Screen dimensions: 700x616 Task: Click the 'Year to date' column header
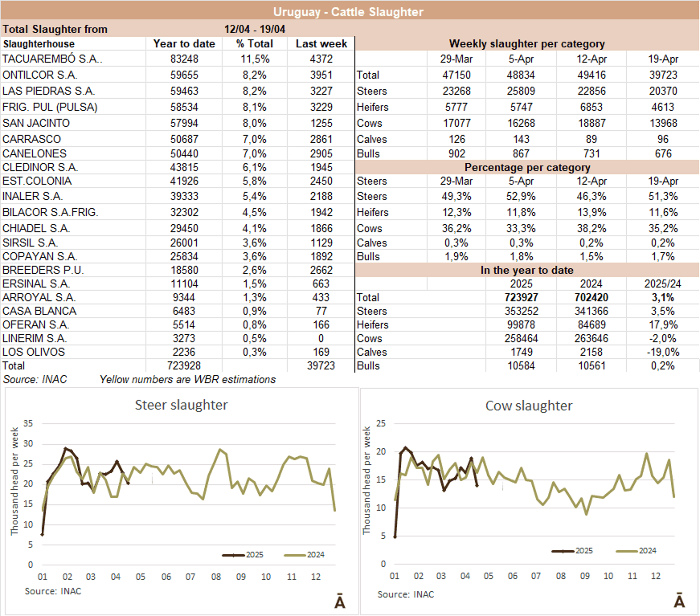[184, 44]
